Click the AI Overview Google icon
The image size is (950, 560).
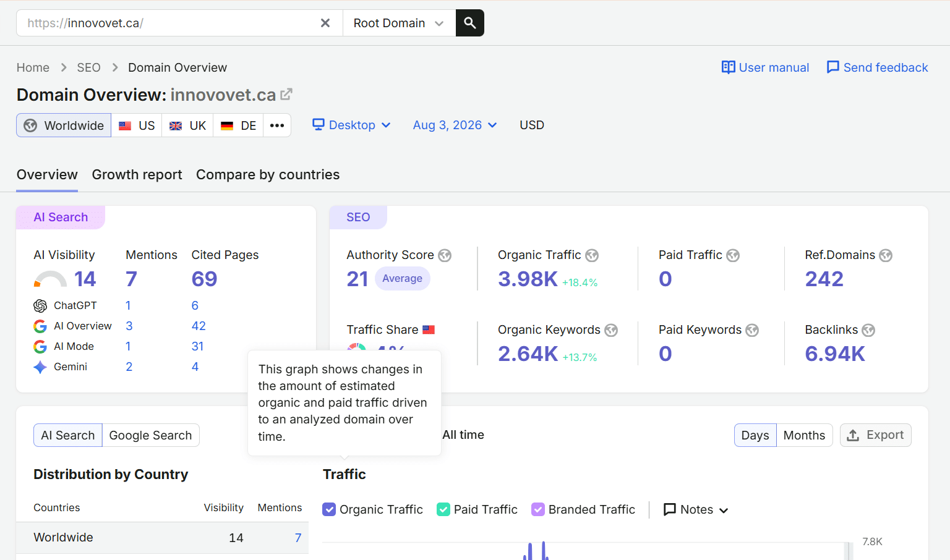pyautogui.click(x=40, y=326)
